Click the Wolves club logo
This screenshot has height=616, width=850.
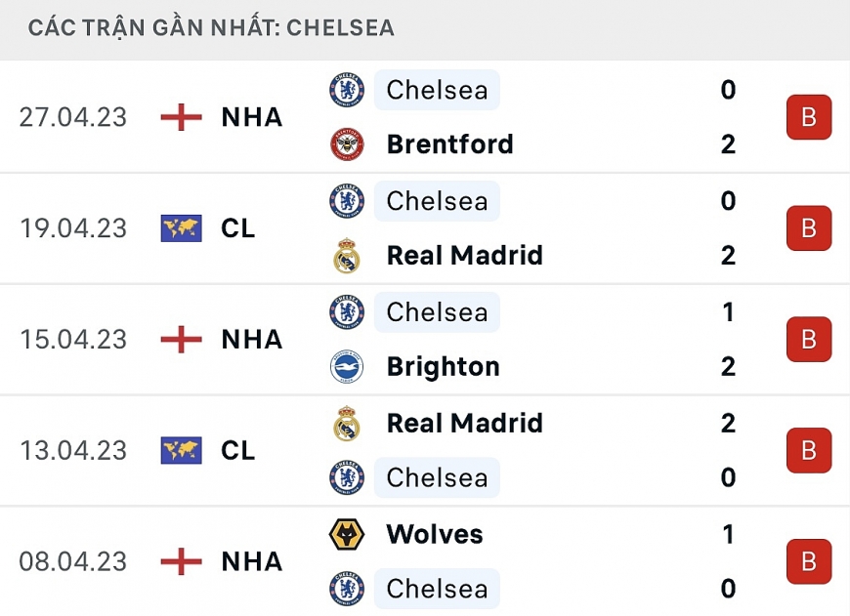coord(346,534)
